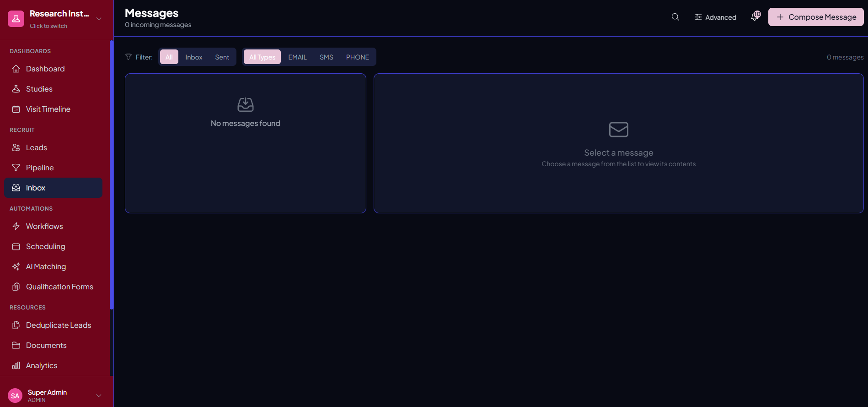Go to Dashboard page
Screen dimensions: 868x407
click(54, 69)
